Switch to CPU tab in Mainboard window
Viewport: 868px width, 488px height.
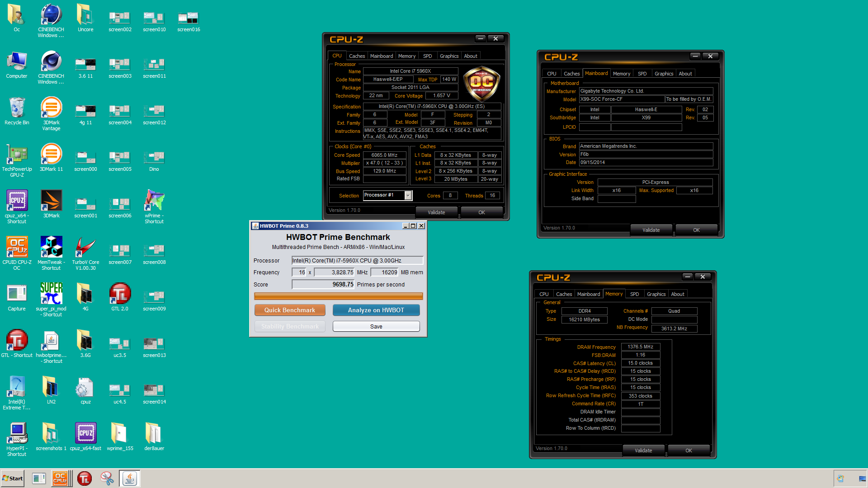click(x=552, y=74)
